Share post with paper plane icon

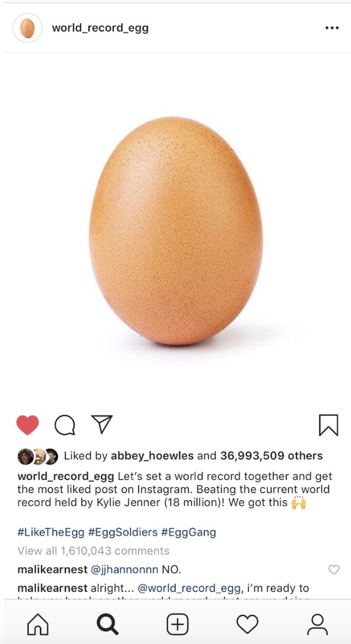102,424
